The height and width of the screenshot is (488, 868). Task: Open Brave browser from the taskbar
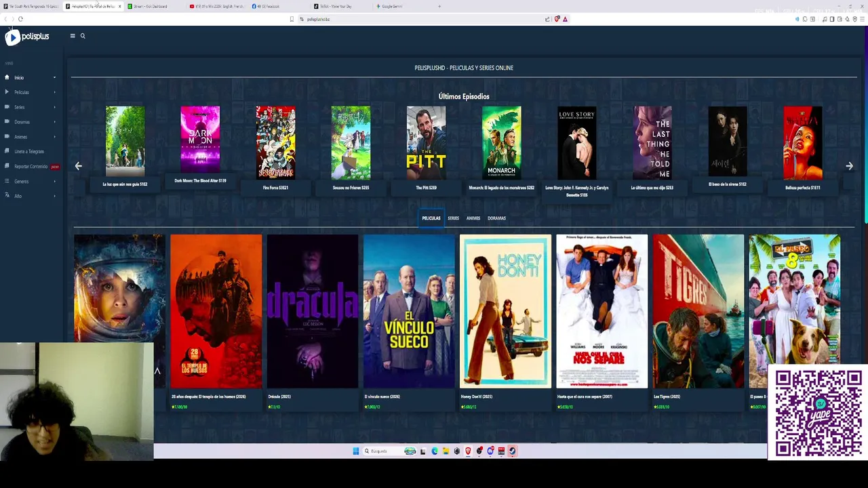468,451
